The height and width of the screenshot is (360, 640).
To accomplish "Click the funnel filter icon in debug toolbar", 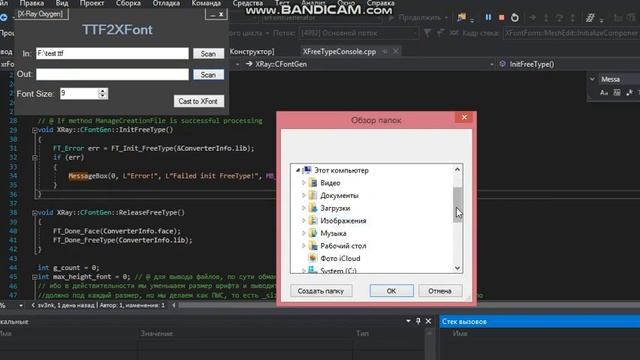I will (x=427, y=33).
